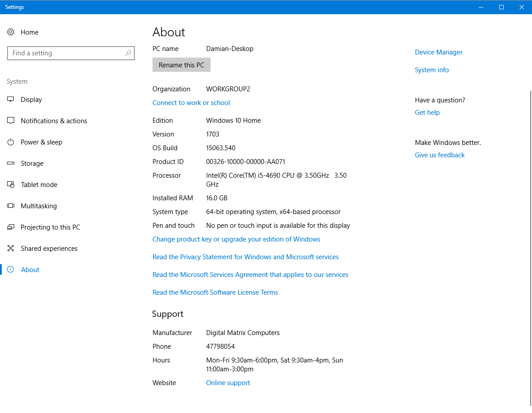Click the search magnifier icon
The height and width of the screenshot is (413, 532).
pyautogui.click(x=128, y=53)
